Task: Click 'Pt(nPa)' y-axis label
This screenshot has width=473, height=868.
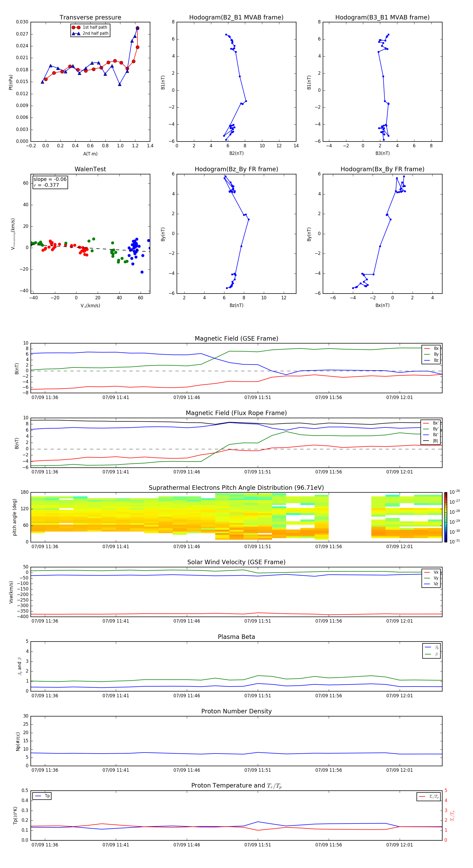Action: 11,82
